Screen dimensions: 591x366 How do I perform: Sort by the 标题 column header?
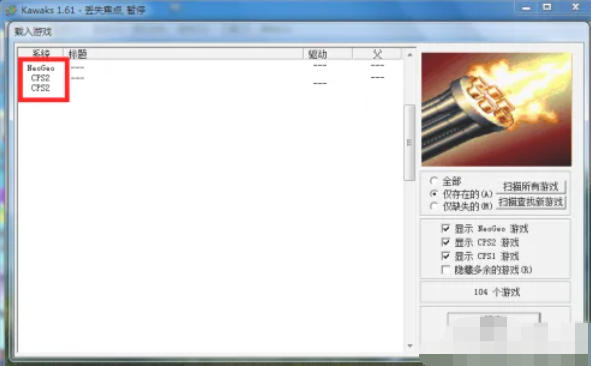[x=183, y=54]
